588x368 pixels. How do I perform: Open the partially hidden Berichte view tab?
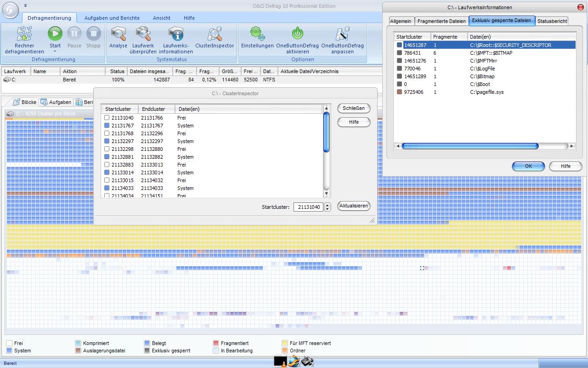pos(84,102)
